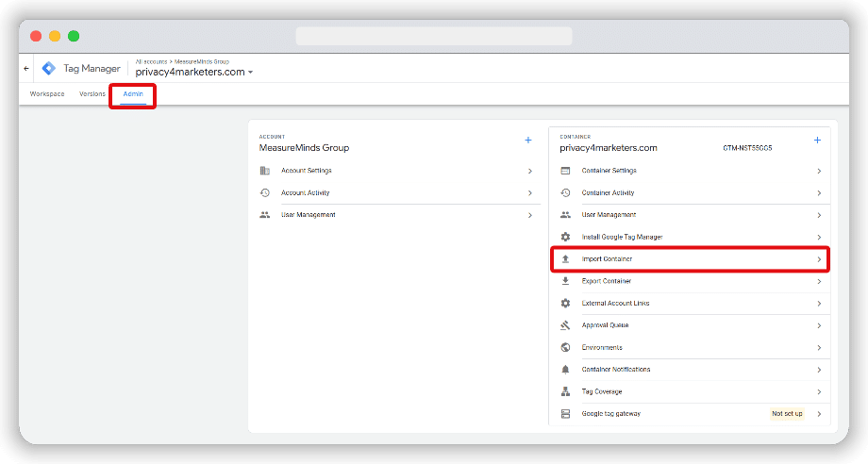The image size is (868, 464).
Task: Click the Account Activity history icon
Action: point(265,192)
